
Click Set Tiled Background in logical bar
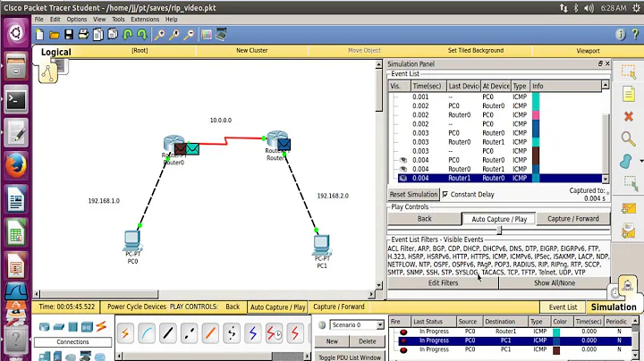click(476, 50)
